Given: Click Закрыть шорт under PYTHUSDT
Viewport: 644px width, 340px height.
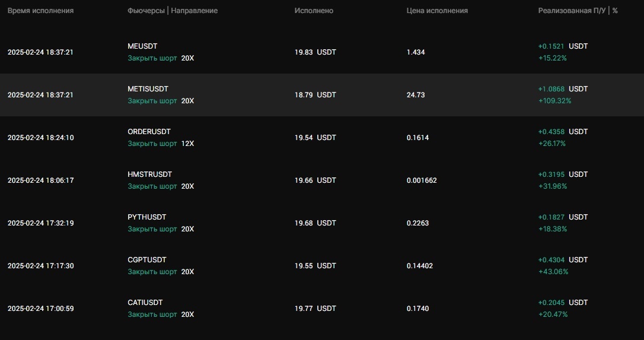Looking at the screenshot, I should click(152, 229).
